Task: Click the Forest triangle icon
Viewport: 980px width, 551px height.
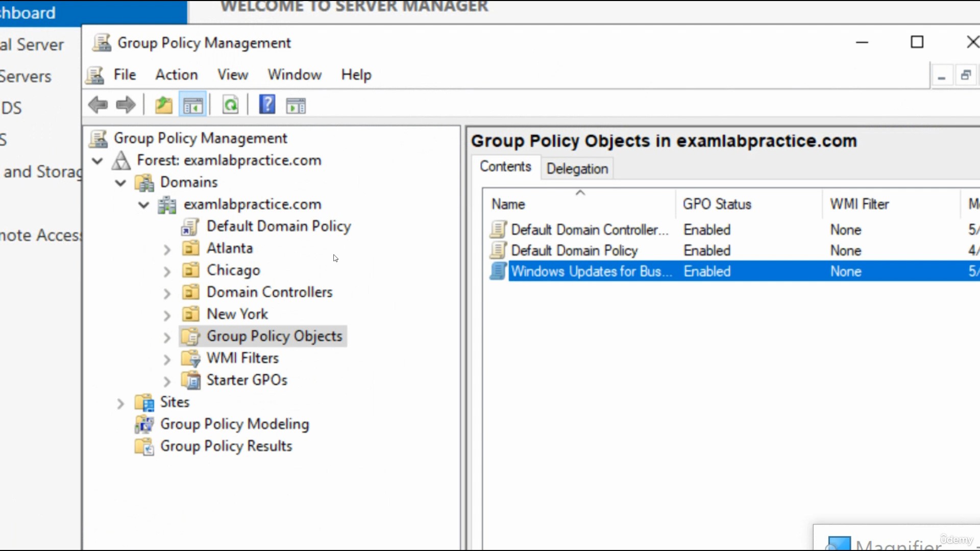Action: click(121, 160)
